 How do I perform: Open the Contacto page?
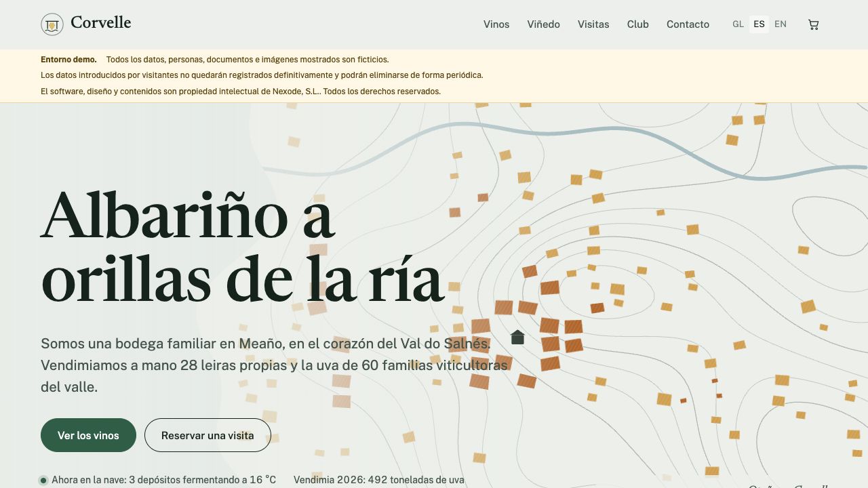coord(688,24)
